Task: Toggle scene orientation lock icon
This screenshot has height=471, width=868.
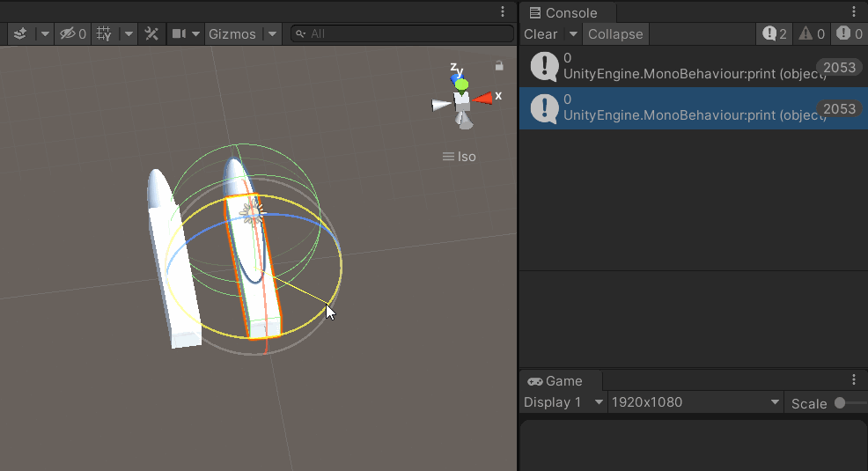Action: pos(499,66)
